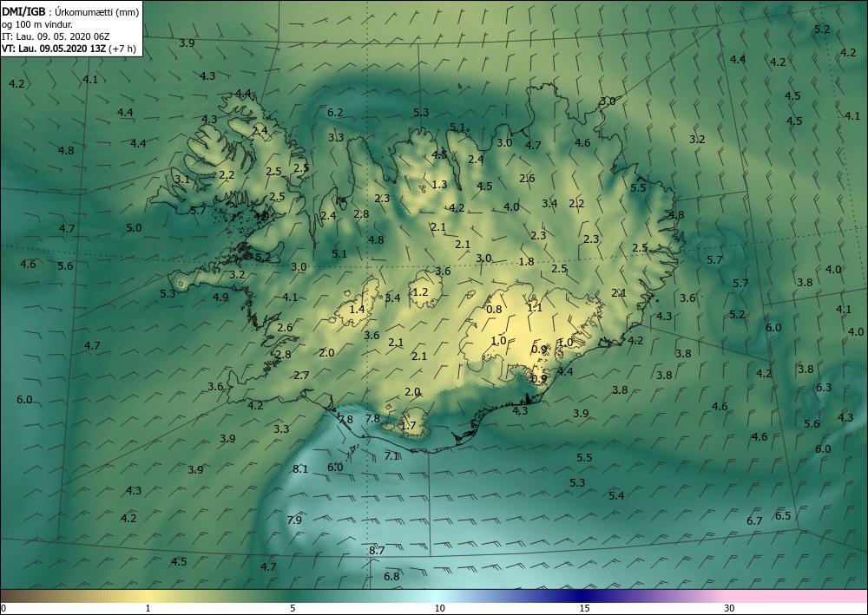Click the "10" tick label on the color scale
Screen dimensions: 868x615
439,608
